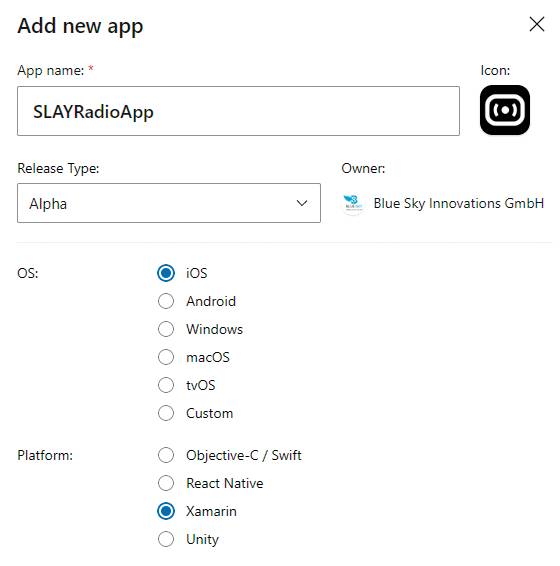This screenshot has width=560, height=566.
Task: Click the radio app icon image
Action: tap(504, 110)
